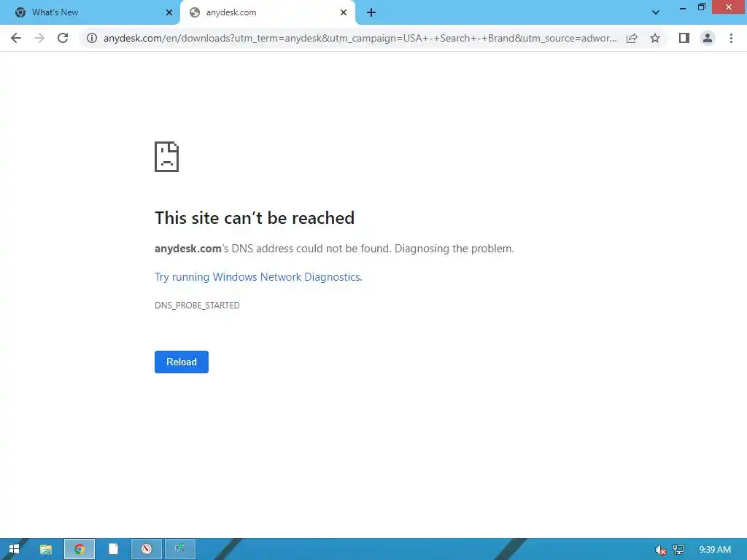Expand the tab search chevron
This screenshot has height=560, width=747.
[656, 12]
